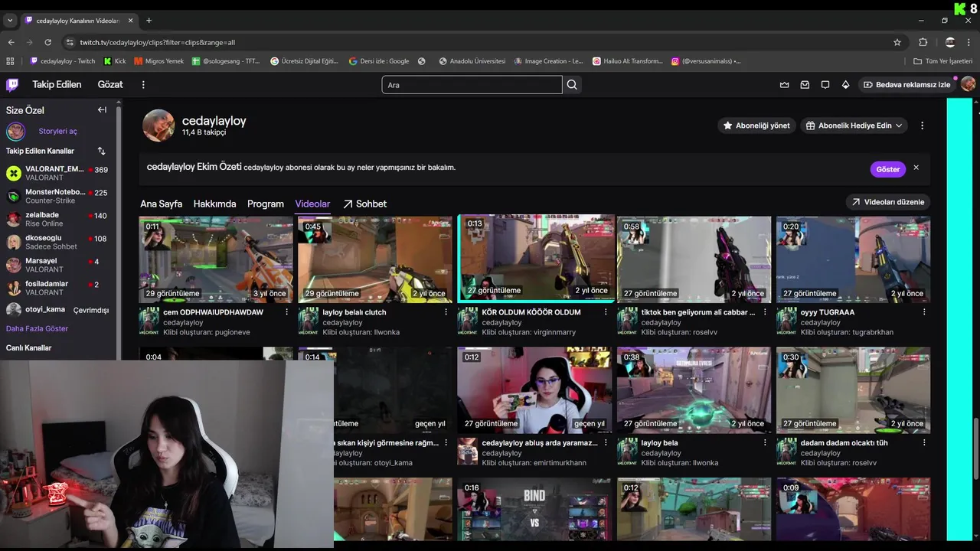The height and width of the screenshot is (551, 980).
Task: Open Storyleri aç in sidebar
Action: (x=58, y=131)
